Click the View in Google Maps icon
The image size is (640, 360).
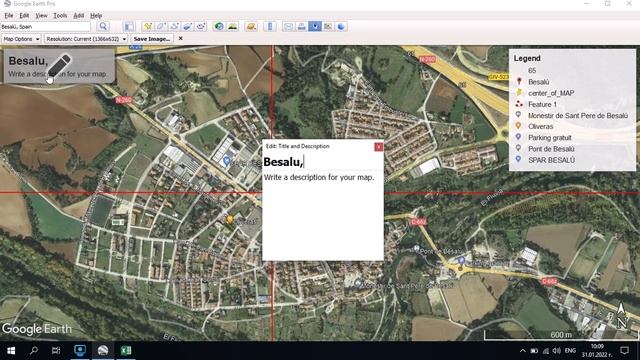(328, 27)
